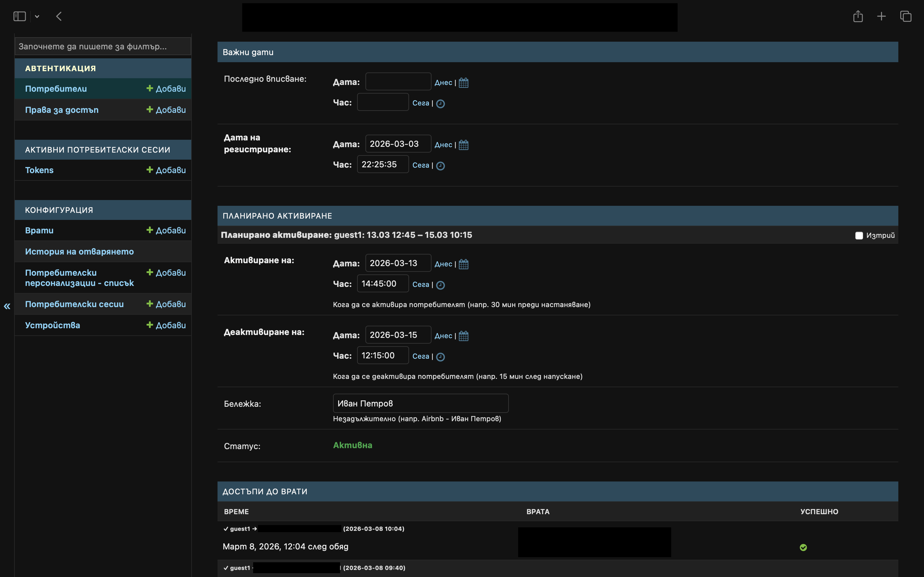Open a new browser tab with plus icon

881,16
